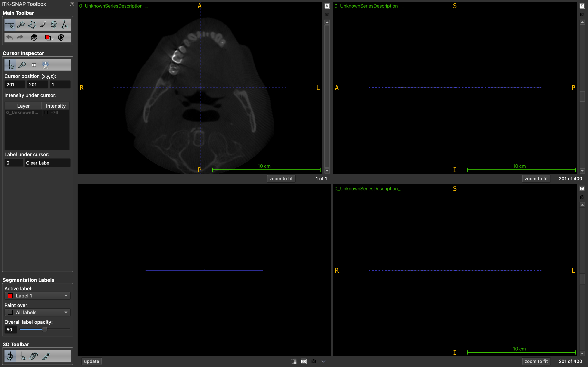Open the layer inspector icon
Viewport: 588px width, 367px height.
point(34,37)
